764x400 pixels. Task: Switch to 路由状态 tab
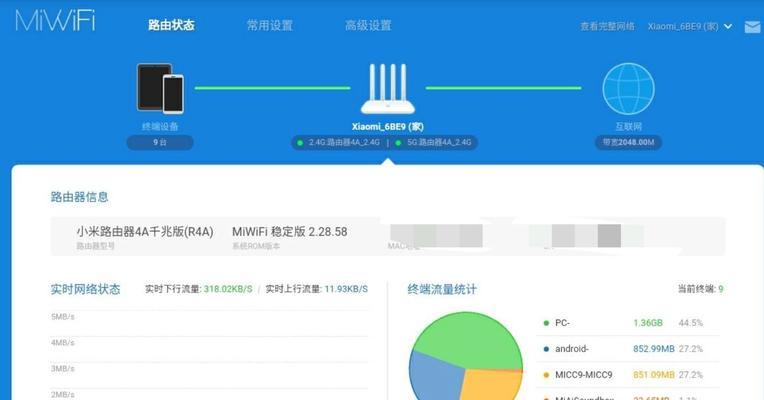click(171, 25)
